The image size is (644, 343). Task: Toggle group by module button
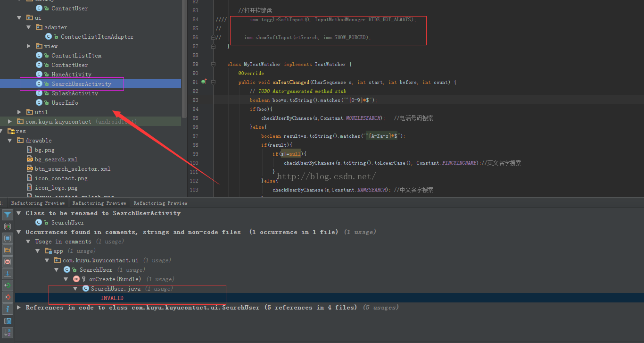click(8, 238)
